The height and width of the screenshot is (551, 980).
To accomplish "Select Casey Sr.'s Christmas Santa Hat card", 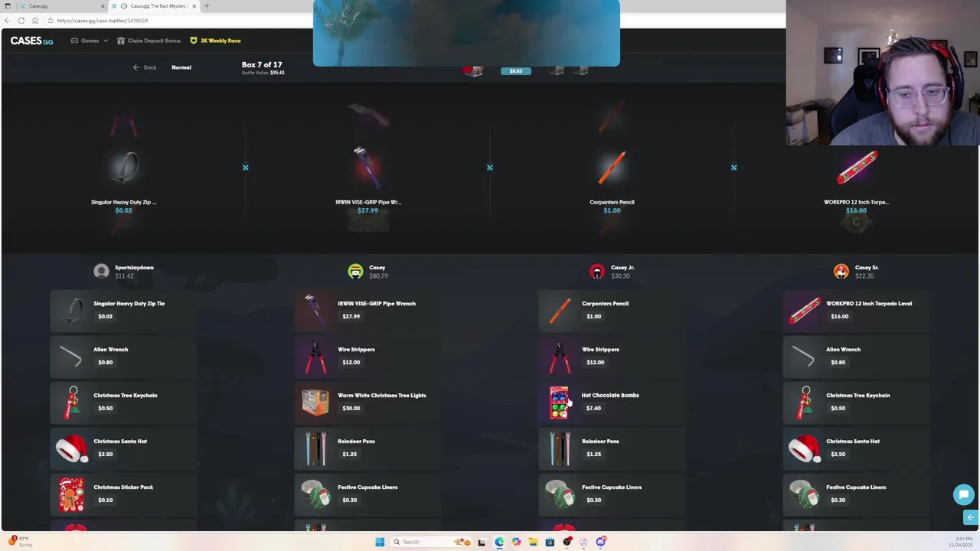I will pyautogui.click(x=856, y=448).
